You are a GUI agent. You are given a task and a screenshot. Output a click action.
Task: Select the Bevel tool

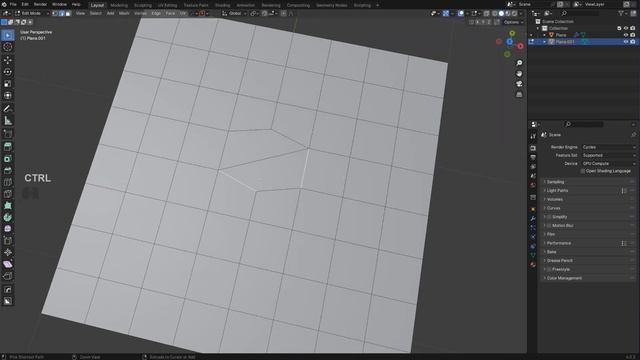[x=8, y=171]
